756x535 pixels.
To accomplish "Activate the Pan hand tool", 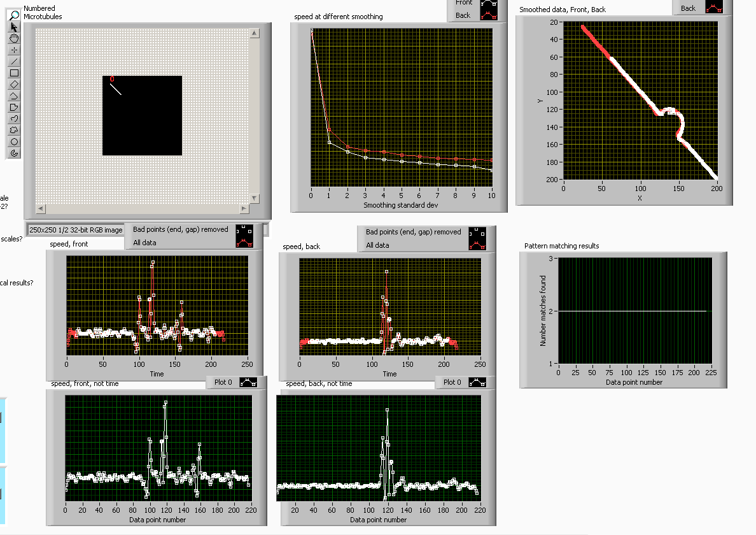I will pyautogui.click(x=14, y=38).
